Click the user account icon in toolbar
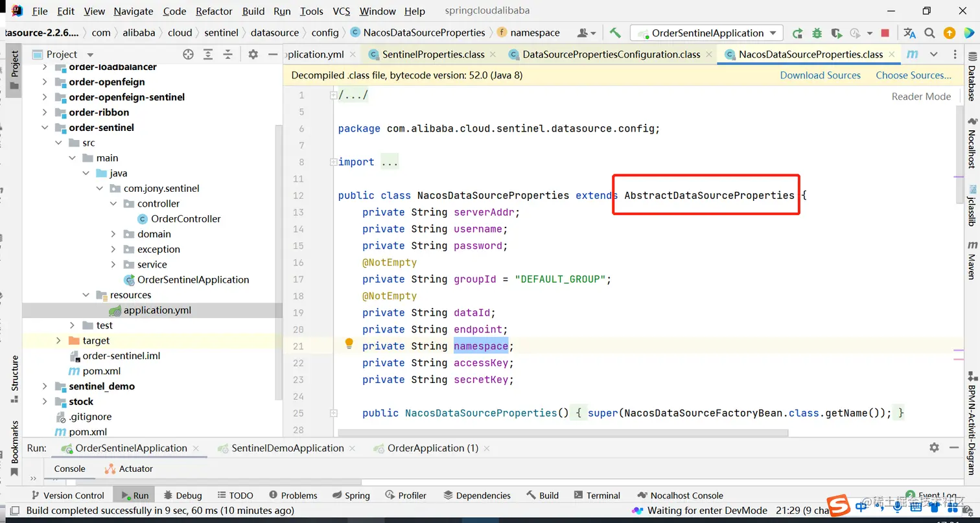The height and width of the screenshot is (523, 980). point(585,33)
